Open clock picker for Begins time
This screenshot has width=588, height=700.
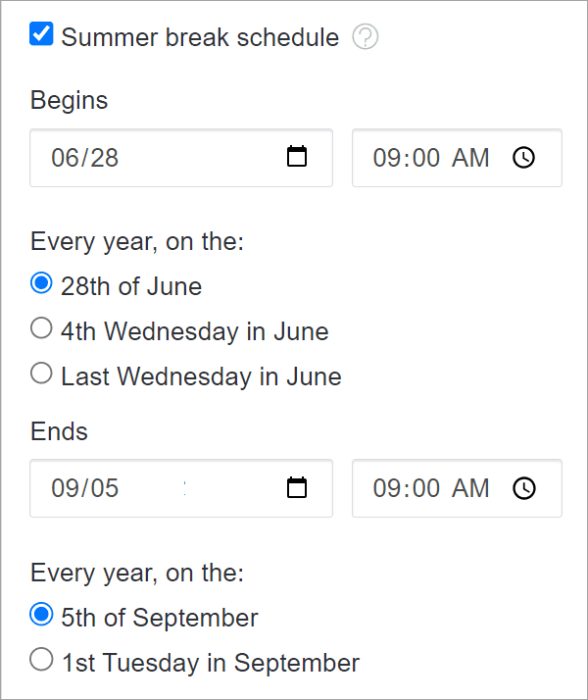tap(523, 158)
